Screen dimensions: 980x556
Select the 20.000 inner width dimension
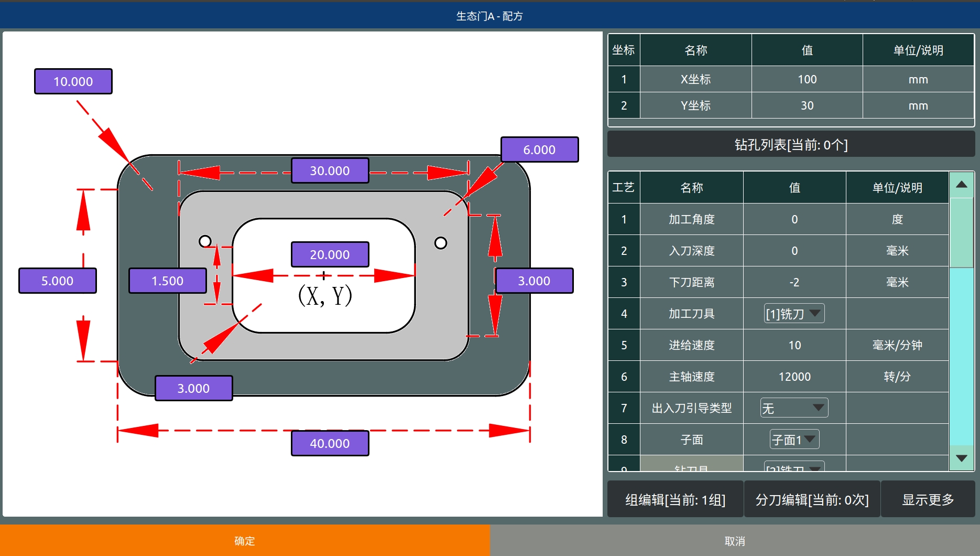(330, 254)
